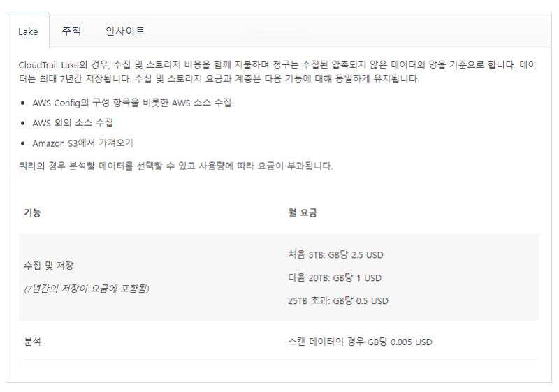The image size is (559, 392).
Task: Click the 'AWS 외의 소스 수집' list item
Action: click(72, 123)
